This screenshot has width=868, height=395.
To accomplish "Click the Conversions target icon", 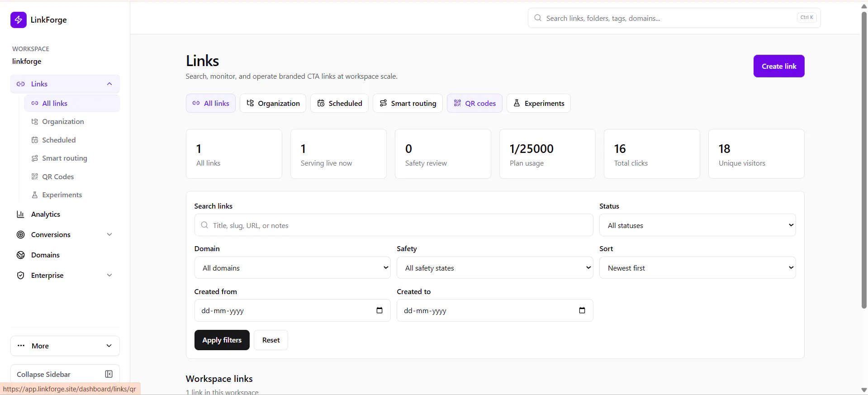I will pyautogui.click(x=21, y=235).
